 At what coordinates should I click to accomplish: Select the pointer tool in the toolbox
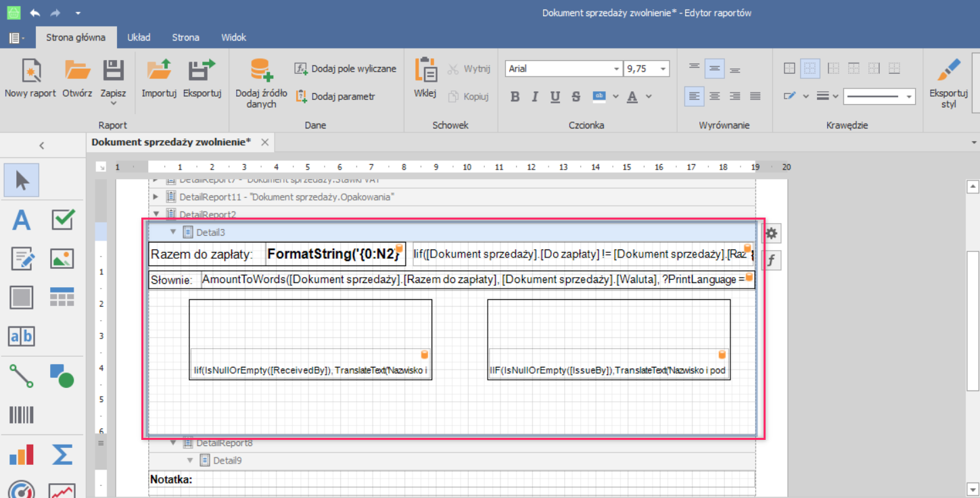coord(22,180)
